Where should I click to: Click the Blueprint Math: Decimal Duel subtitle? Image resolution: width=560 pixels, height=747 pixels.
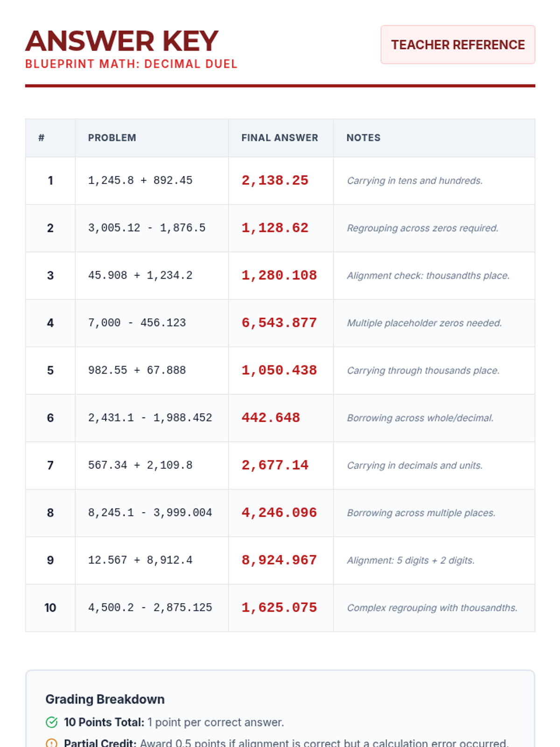[x=131, y=64]
